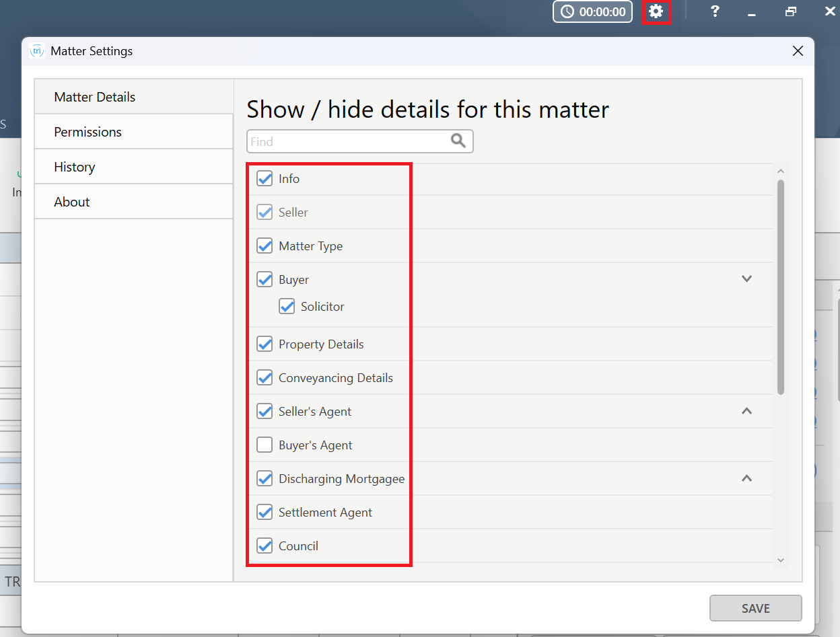The image size is (840, 637).
Task: Click the Settlement Agent label text
Action: point(326,513)
